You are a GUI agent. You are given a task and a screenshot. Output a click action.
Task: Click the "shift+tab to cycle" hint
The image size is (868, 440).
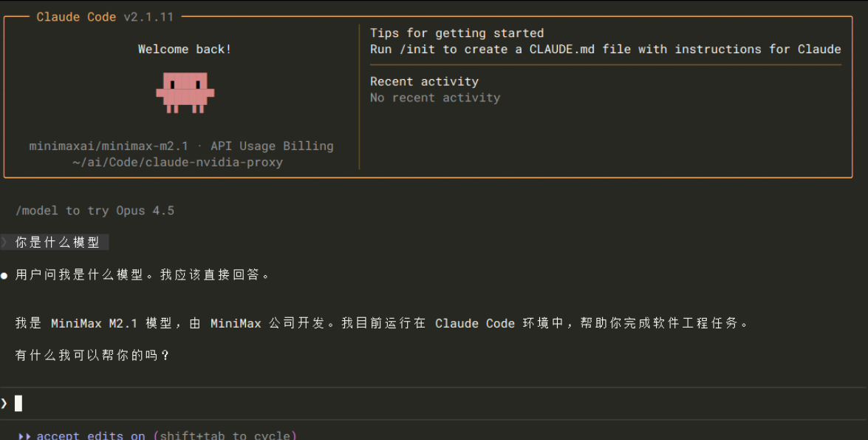(225, 436)
